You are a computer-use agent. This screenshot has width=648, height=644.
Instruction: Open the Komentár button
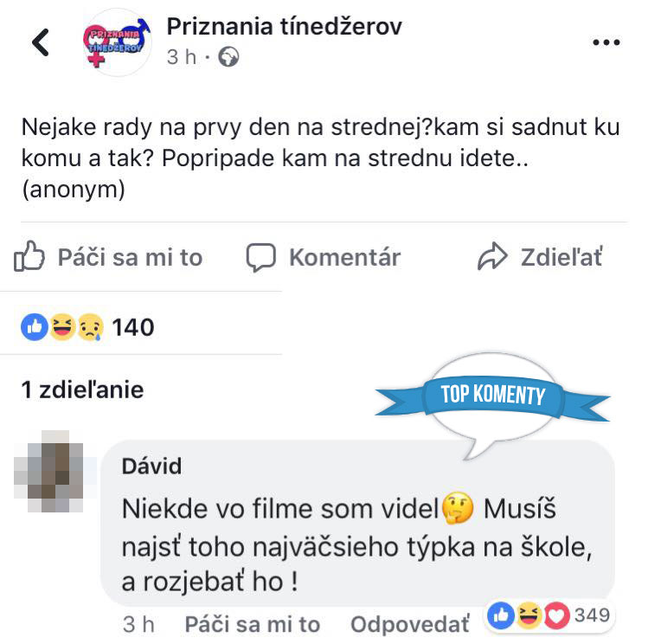coord(324,257)
